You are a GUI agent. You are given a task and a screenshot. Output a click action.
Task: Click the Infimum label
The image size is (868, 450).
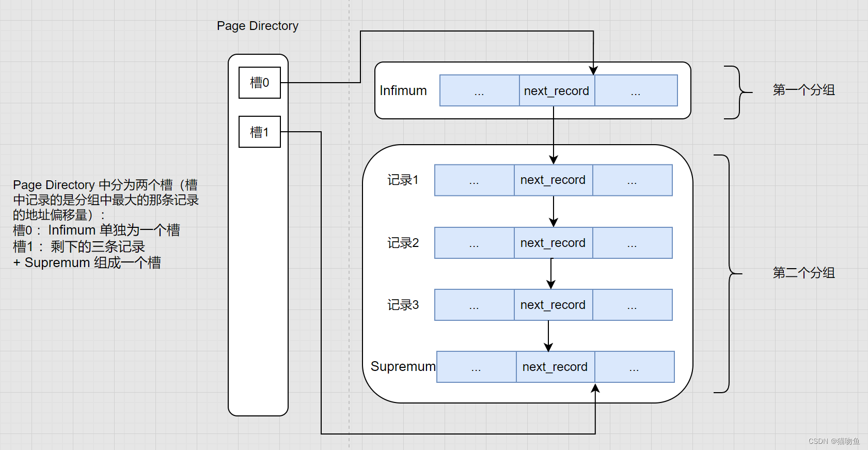403,90
